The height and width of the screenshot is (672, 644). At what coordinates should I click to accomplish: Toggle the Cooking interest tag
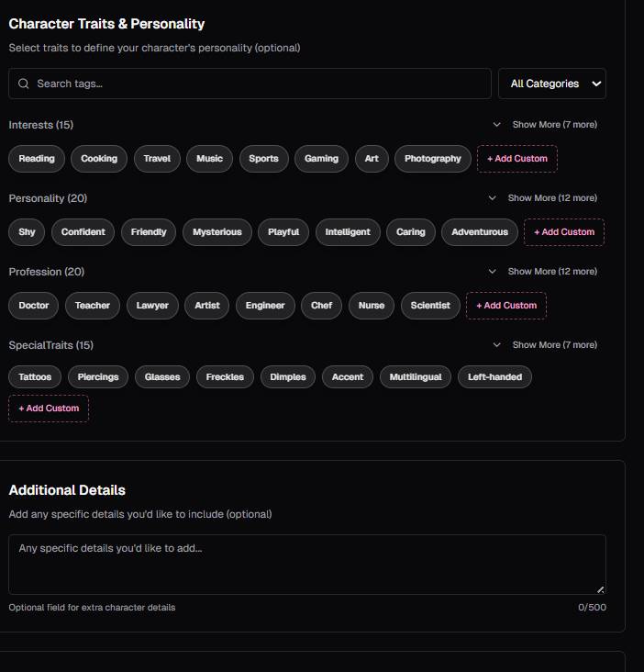(x=99, y=159)
